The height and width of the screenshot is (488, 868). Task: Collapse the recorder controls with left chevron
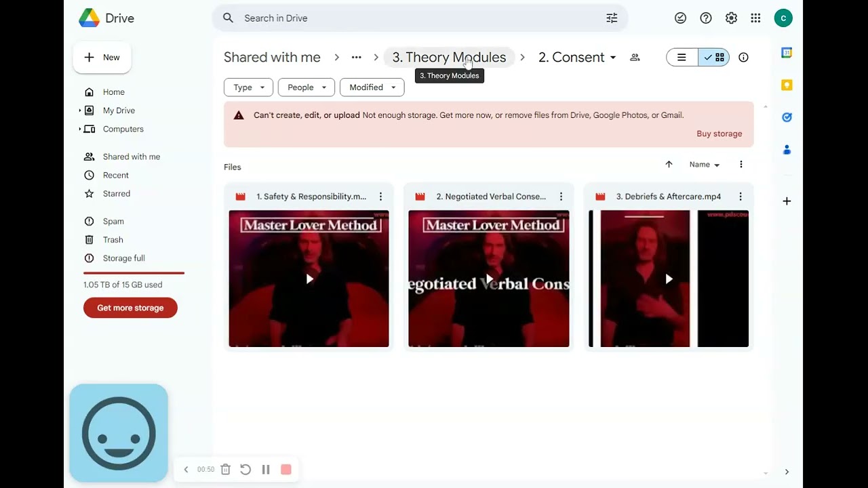(x=186, y=470)
